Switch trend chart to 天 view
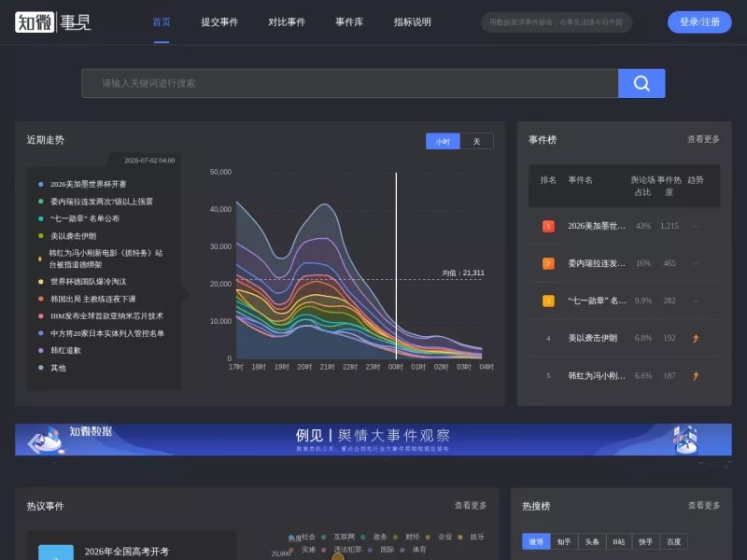Screen dimensions: 747x560 click(x=476, y=142)
